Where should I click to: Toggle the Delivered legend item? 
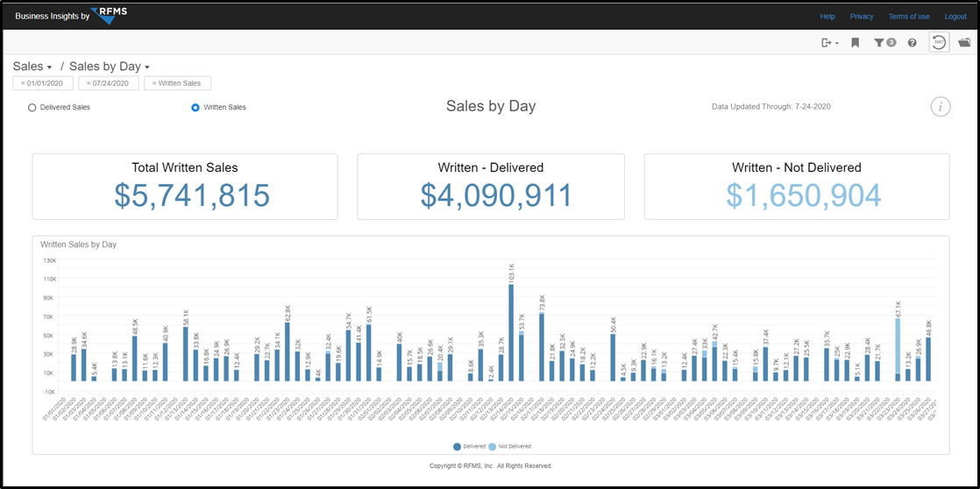(x=469, y=447)
